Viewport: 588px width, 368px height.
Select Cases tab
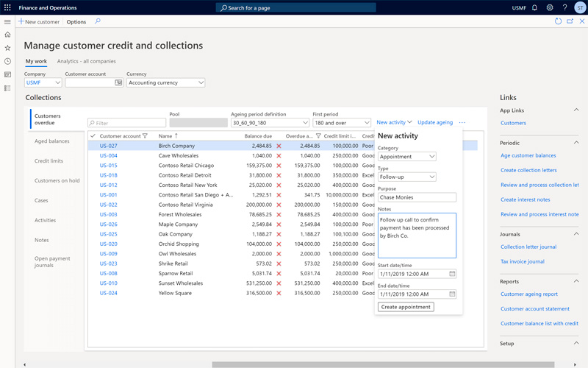tap(41, 200)
